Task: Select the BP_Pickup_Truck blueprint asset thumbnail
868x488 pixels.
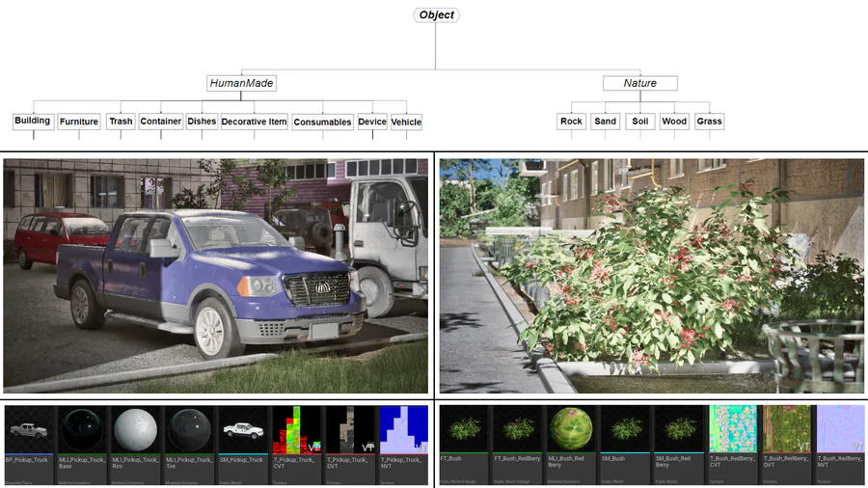Action: pyautogui.click(x=30, y=430)
